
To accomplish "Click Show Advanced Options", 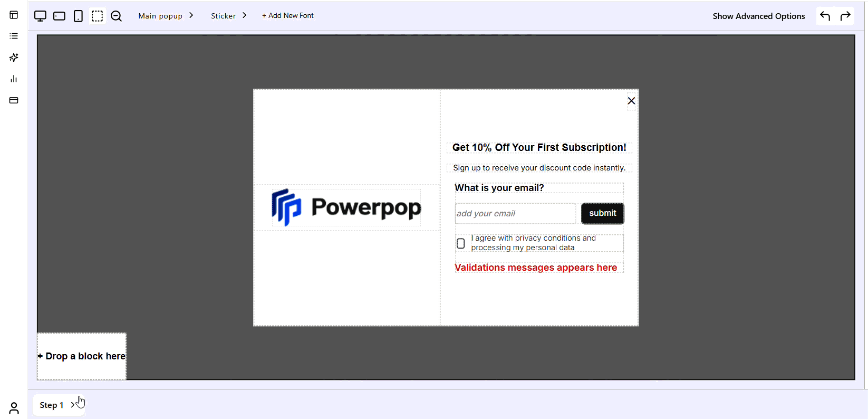I will pyautogui.click(x=759, y=16).
